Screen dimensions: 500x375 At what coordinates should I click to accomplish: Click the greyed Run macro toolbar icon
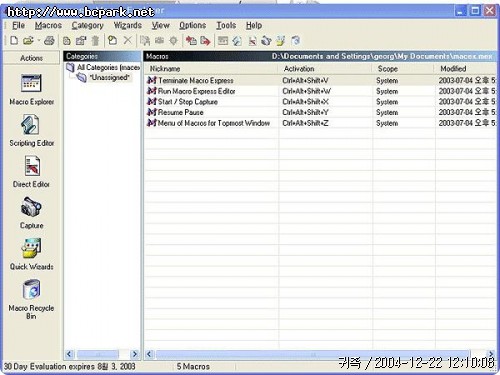point(145,41)
